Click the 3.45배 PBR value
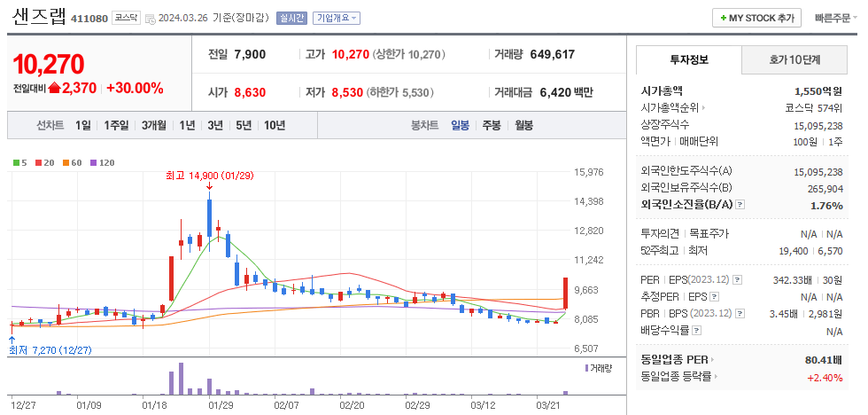Screen dimensions: 868x415 click(783, 314)
